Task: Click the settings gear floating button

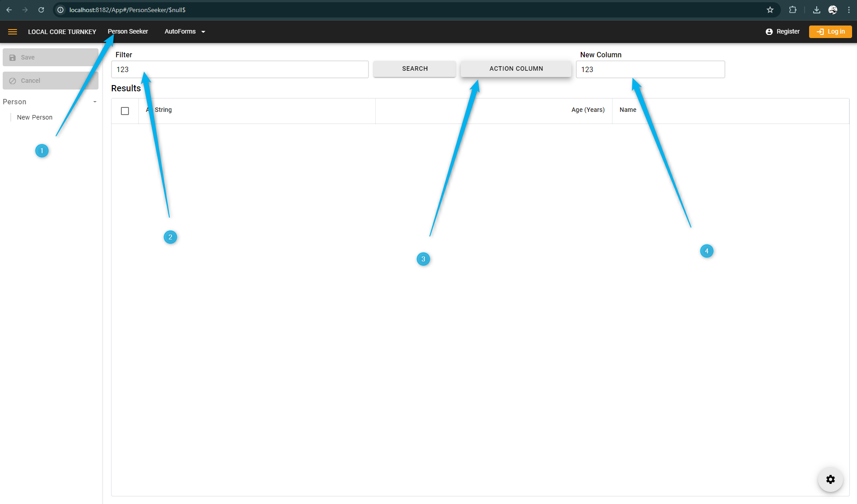Action: tap(830, 479)
